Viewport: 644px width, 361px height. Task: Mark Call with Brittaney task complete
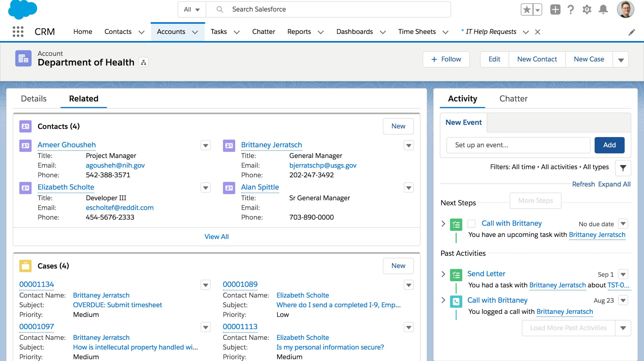(x=471, y=224)
